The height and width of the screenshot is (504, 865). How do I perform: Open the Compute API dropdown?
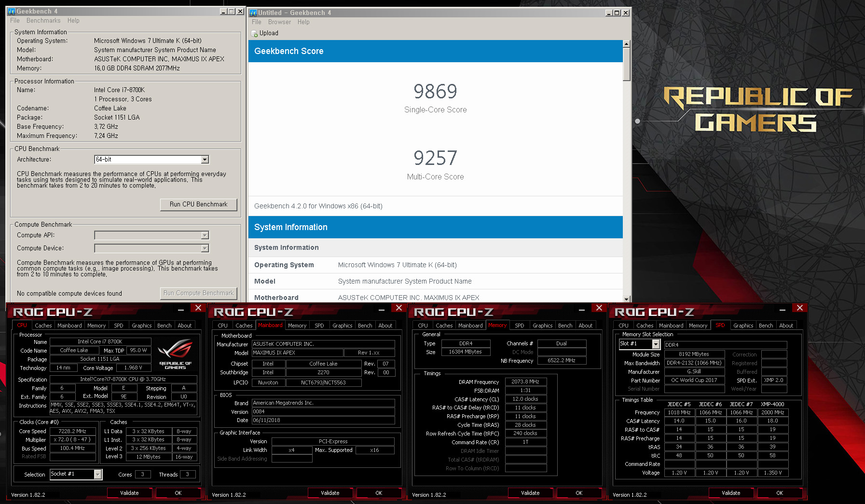coord(205,235)
